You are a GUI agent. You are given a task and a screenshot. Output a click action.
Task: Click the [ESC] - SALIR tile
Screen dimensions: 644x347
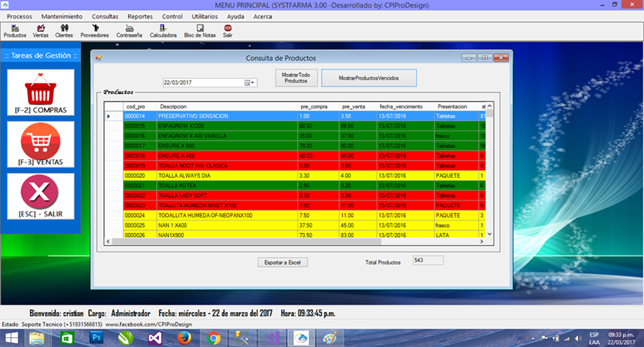41,196
